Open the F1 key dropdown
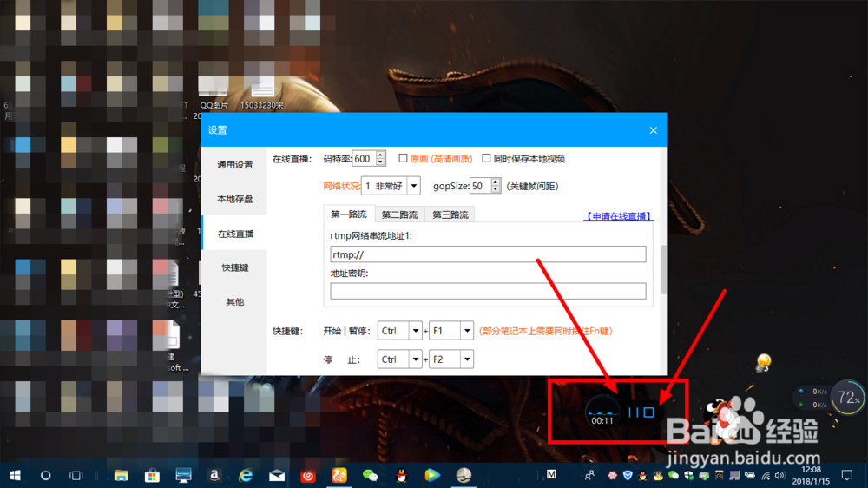Image resolution: width=868 pixels, height=488 pixels. tap(467, 331)
